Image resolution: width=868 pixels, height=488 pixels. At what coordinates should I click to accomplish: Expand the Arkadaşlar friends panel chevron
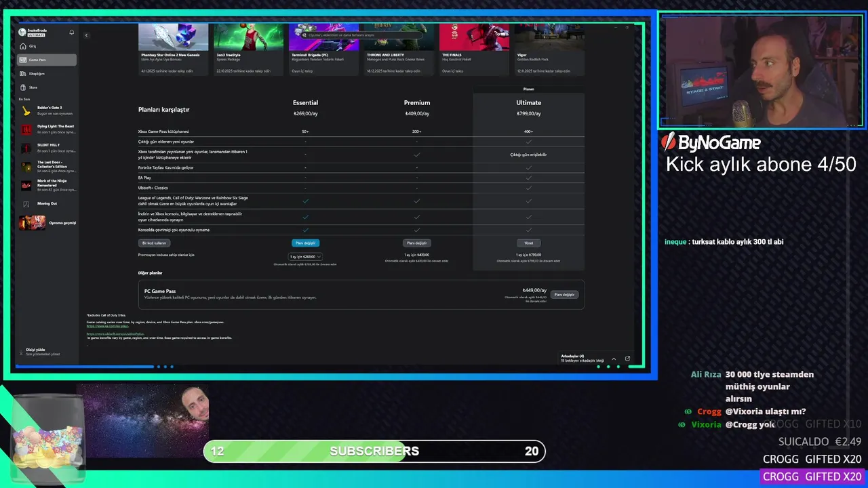pyautogui.click(x=614, y=359)
